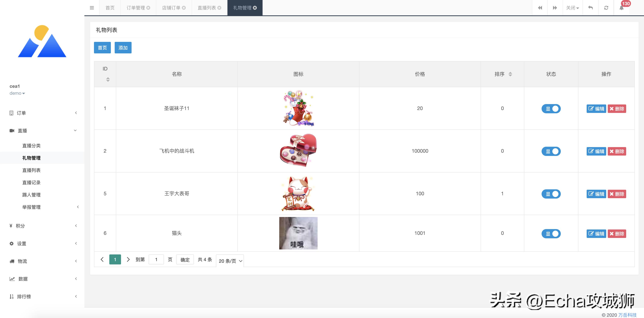Select the 直播 camera icon in sidebar
Screen dimensions: 644x318
coord(12,130)
